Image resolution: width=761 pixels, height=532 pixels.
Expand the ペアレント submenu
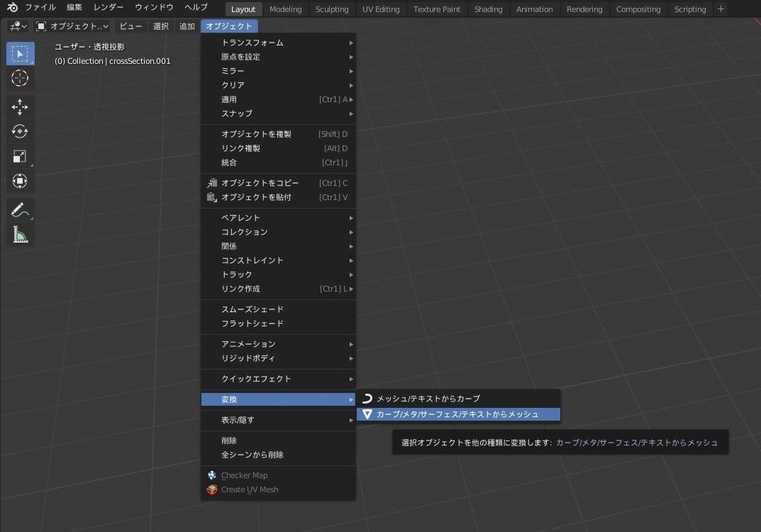click(279, 218)
